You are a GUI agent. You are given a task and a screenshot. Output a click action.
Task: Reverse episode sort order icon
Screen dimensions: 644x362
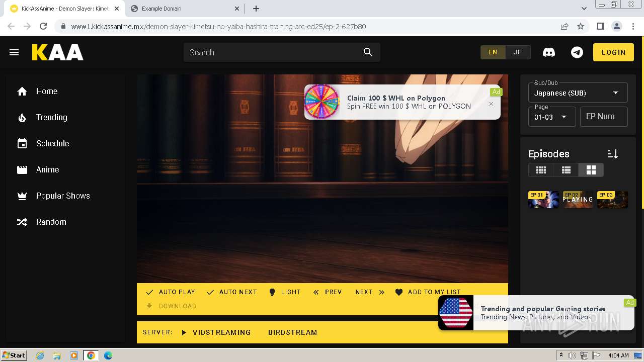[612, 154]
